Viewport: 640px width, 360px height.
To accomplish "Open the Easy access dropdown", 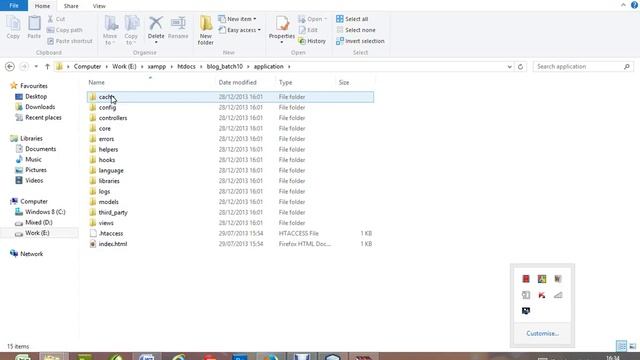I will [240, 30].
